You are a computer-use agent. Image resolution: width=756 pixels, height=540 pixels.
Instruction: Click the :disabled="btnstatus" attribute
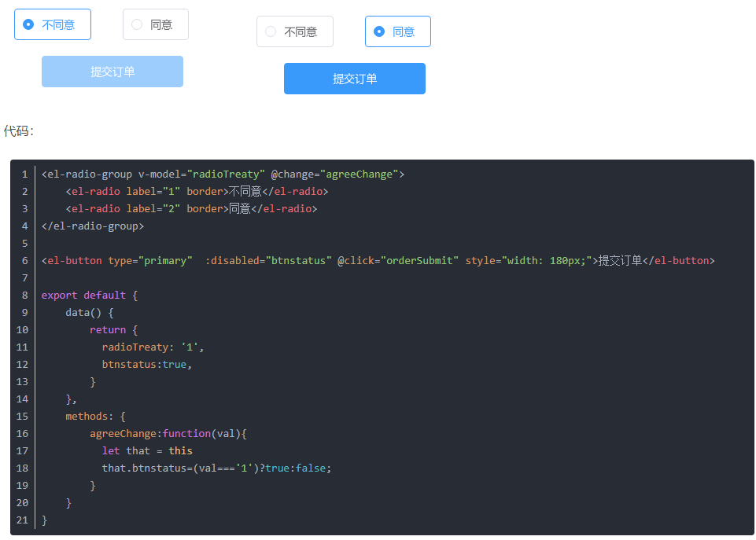tap(268, 261)
